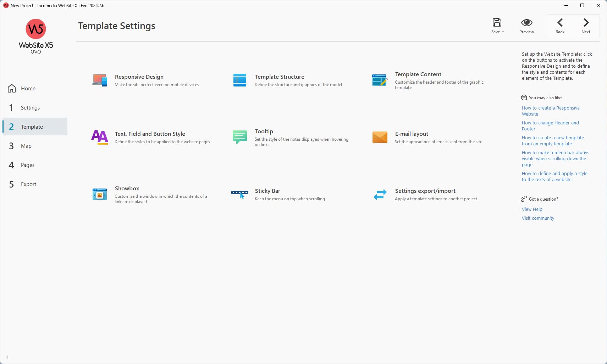Open the Showbox window icon
The width and height of the screenshot is (607, 364).
(100, 194)
